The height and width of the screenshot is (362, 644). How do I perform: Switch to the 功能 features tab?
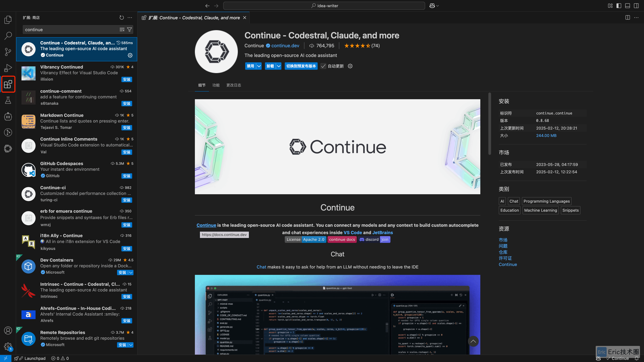216,85
